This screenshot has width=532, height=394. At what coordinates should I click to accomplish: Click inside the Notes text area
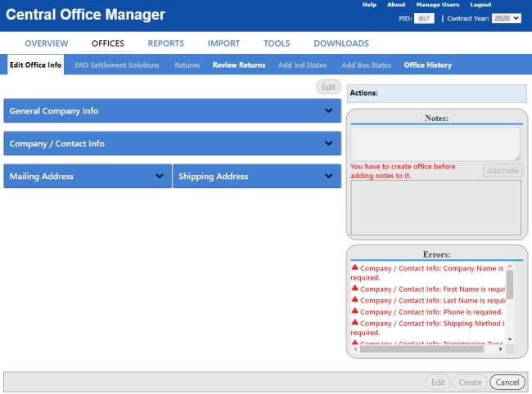coord(435,144)
